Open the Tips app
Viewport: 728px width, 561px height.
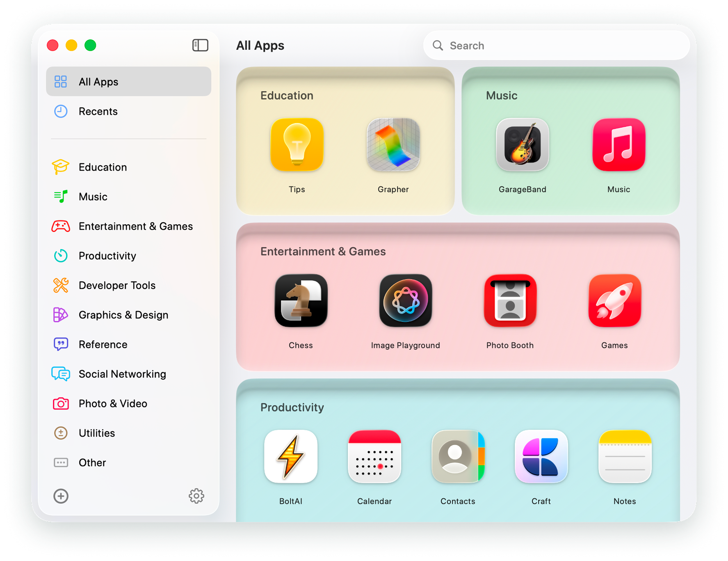tap(297, 145)
